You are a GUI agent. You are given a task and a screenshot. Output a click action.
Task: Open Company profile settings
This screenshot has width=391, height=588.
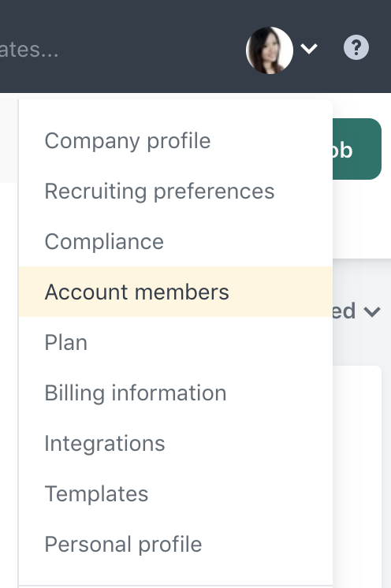point(128,141)
